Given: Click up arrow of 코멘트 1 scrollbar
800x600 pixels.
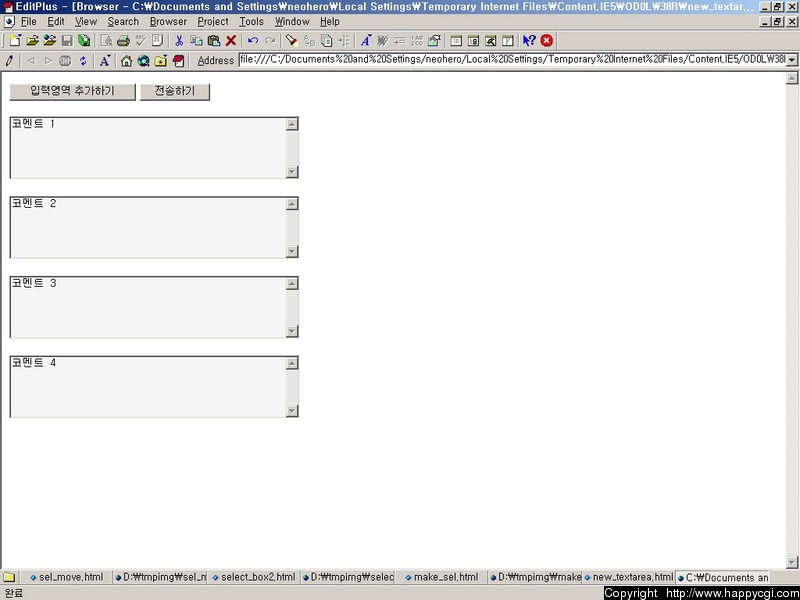Looking at the screenshot, I should [x=292, y=124].
